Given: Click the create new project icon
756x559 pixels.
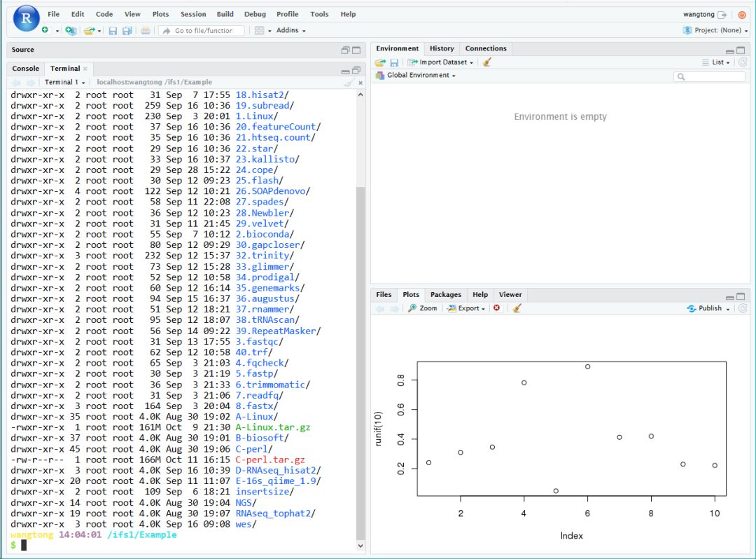Looking at the screenshot, I should click(71, 30).
